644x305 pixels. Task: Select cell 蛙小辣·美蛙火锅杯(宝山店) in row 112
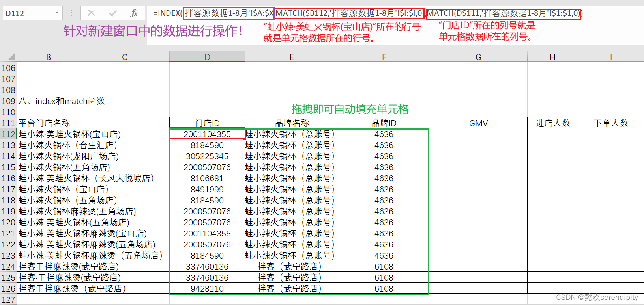click(93, 134)
